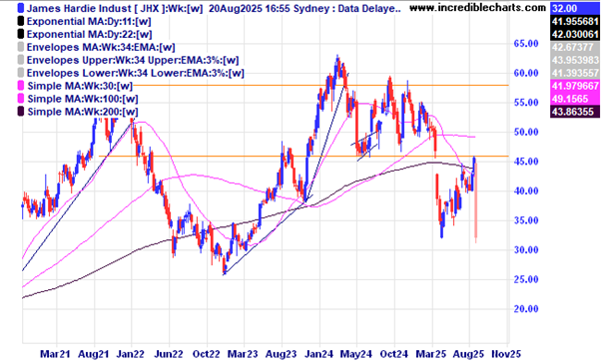Click the 43.953983 upper envelope value
This screenshot has height=364, width=601.
pos(575,61)
